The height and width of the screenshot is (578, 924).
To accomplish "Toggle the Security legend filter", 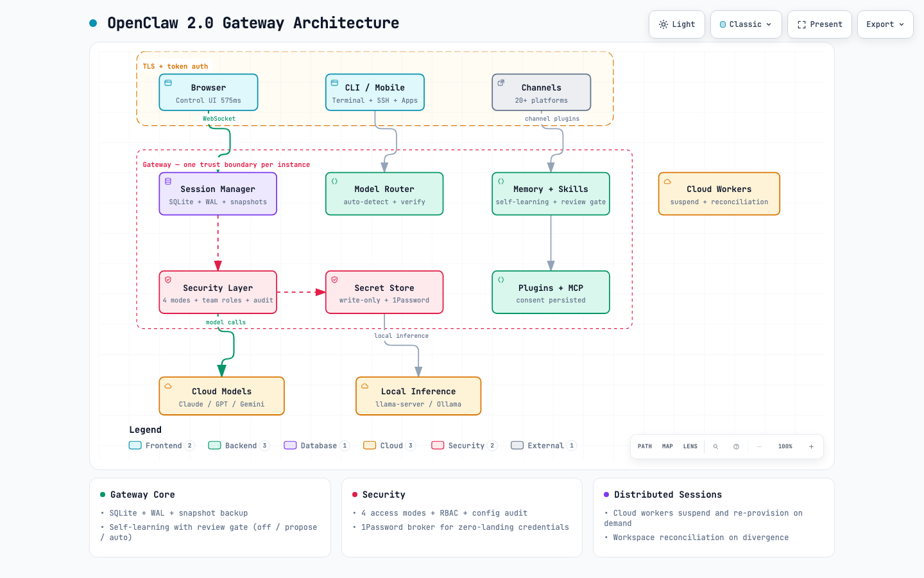I will [x=465, y=446].
